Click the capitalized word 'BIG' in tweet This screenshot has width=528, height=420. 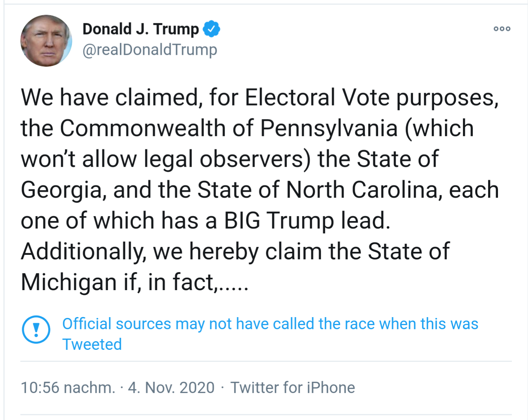(242, 220)
